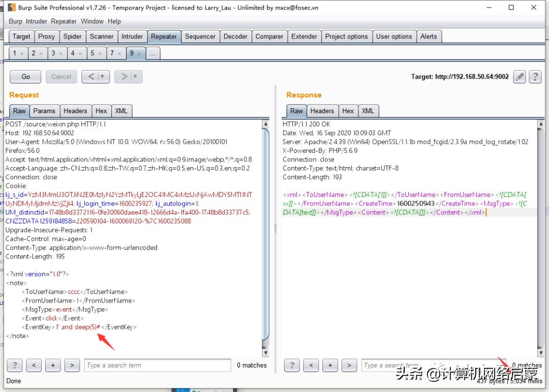Viewport: 549px width, 392px height.
Task: Show the Response XML view
Action: (368, 111)
